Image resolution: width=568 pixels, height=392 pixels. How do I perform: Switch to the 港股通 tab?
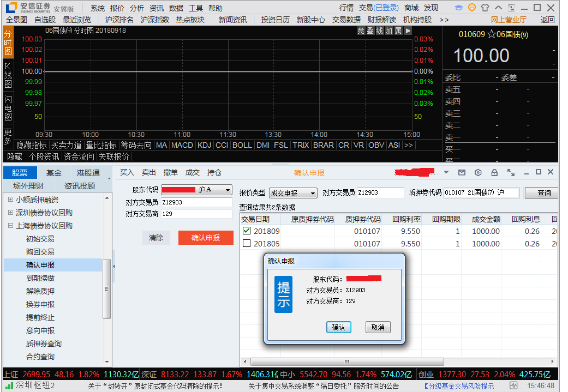coord(88,173)
